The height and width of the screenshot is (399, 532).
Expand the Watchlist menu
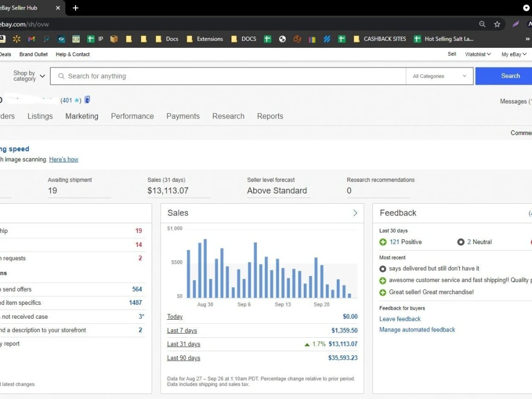478,54
